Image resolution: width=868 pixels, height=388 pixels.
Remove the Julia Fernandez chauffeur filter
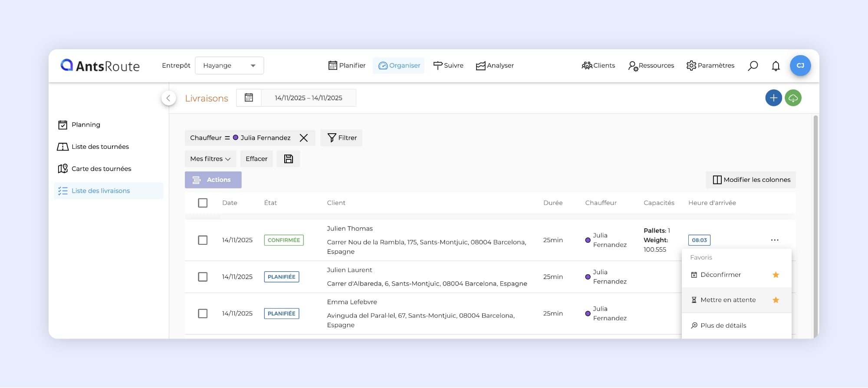coord(304,138)
